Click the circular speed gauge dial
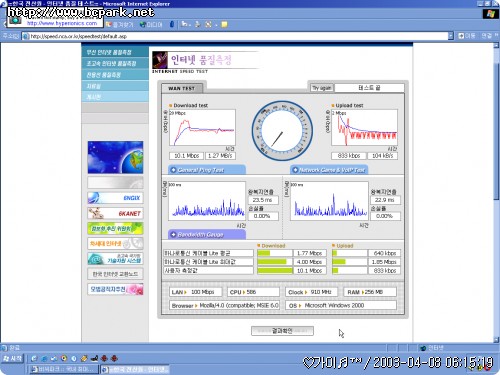 [x=282, y=131]
